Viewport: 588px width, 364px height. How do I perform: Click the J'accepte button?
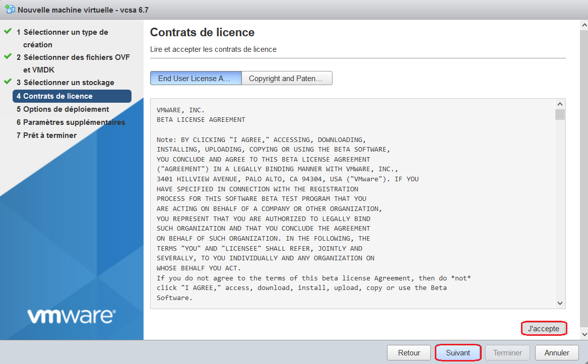coord(543,328)
